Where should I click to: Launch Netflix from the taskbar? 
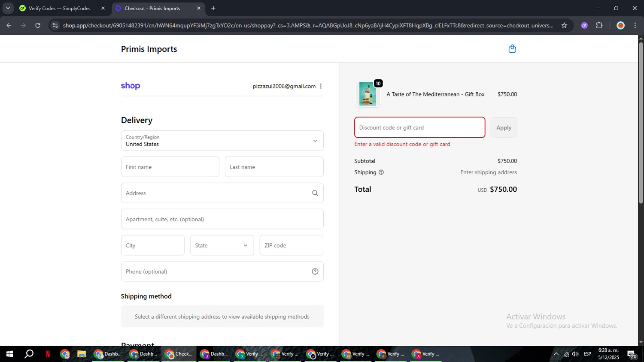click(48, 354)
